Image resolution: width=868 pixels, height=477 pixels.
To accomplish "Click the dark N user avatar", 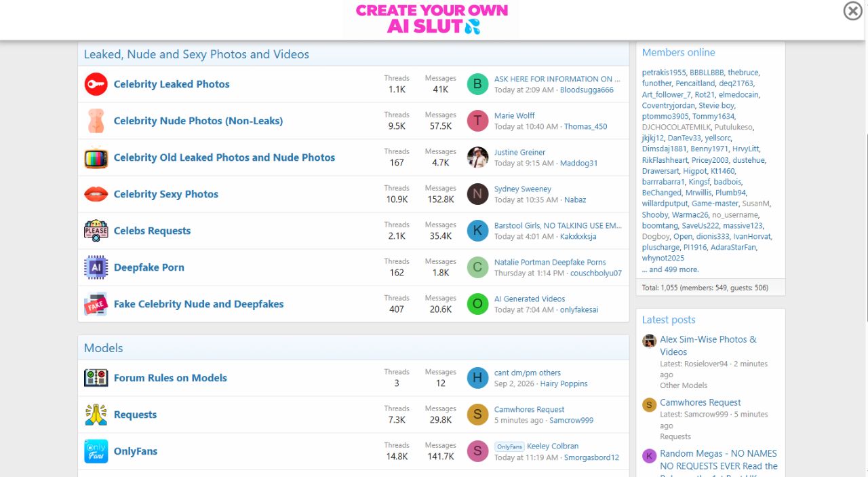I will click(x=477, y=194).
